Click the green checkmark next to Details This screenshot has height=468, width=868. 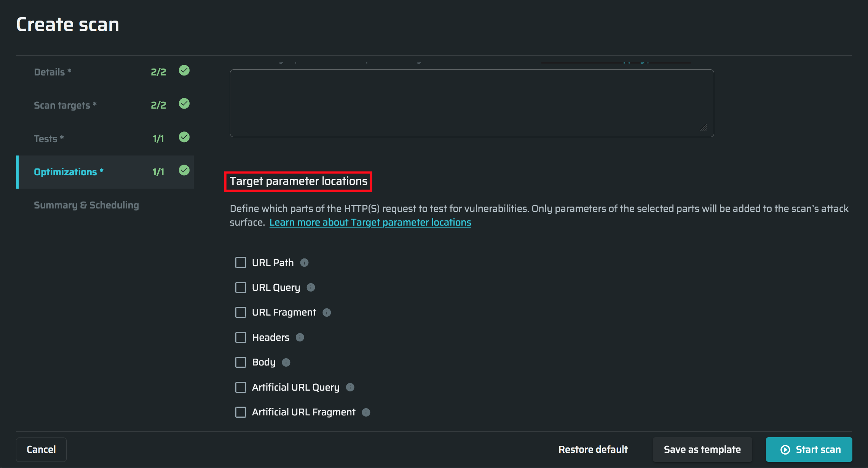point(184,71)
